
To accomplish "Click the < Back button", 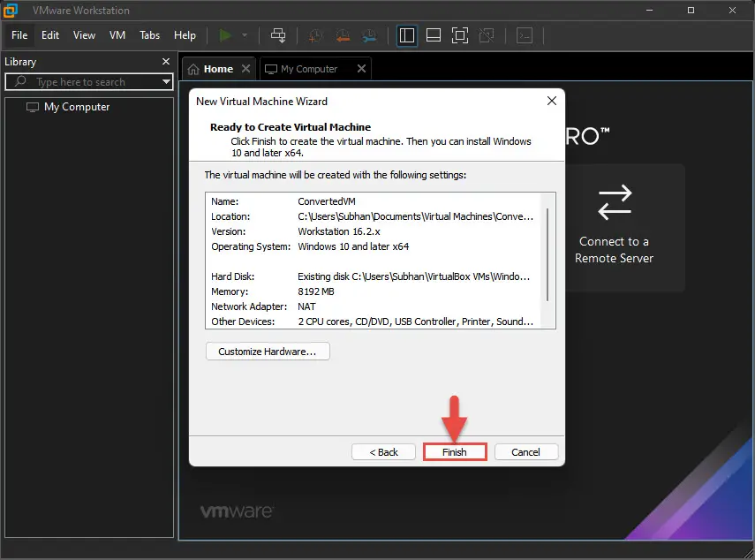I will (383, 452).
